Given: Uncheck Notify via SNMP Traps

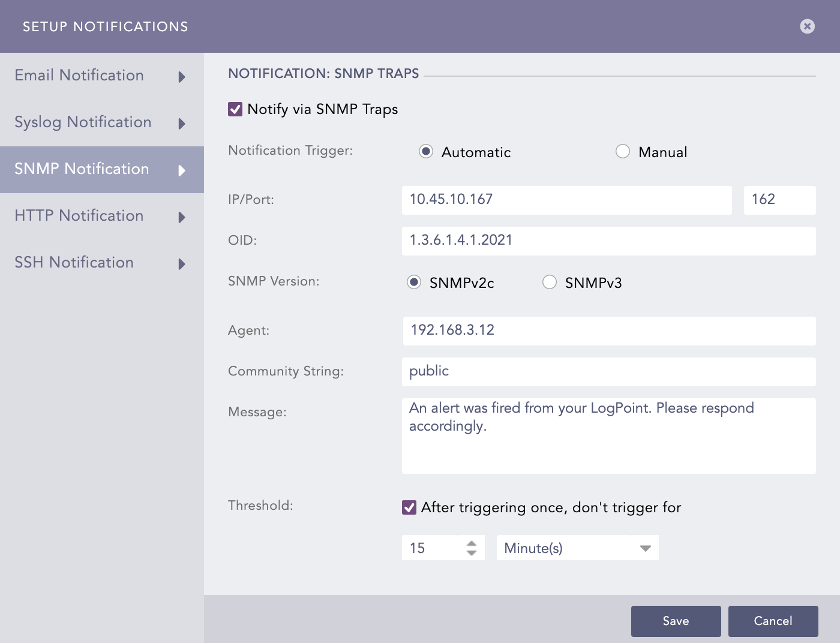Looking at the screenshot, I should (235, 109).
